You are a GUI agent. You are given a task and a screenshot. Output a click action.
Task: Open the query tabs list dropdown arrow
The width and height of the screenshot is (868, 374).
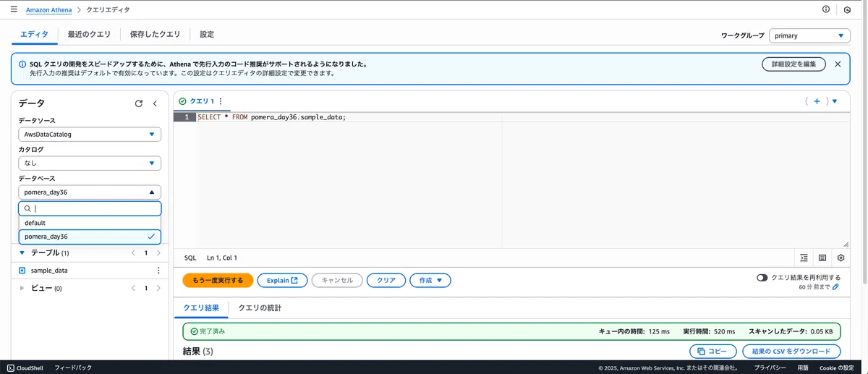[x=835, y=101]
